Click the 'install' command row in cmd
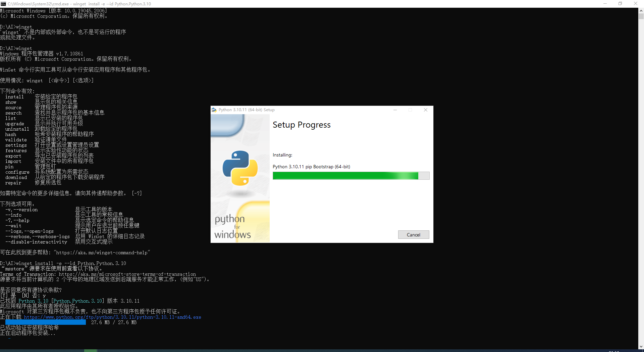The width and height of the screenshot is (644, 352). click(x=41, y=97)
